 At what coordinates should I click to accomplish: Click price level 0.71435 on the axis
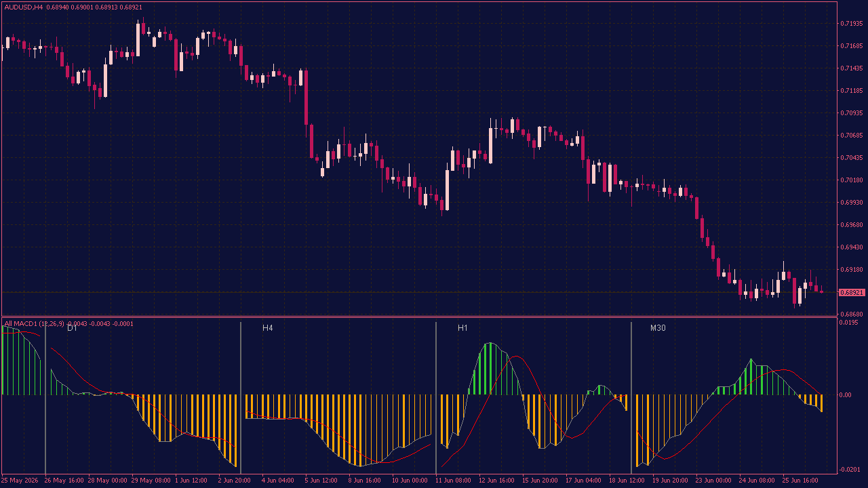852,68
